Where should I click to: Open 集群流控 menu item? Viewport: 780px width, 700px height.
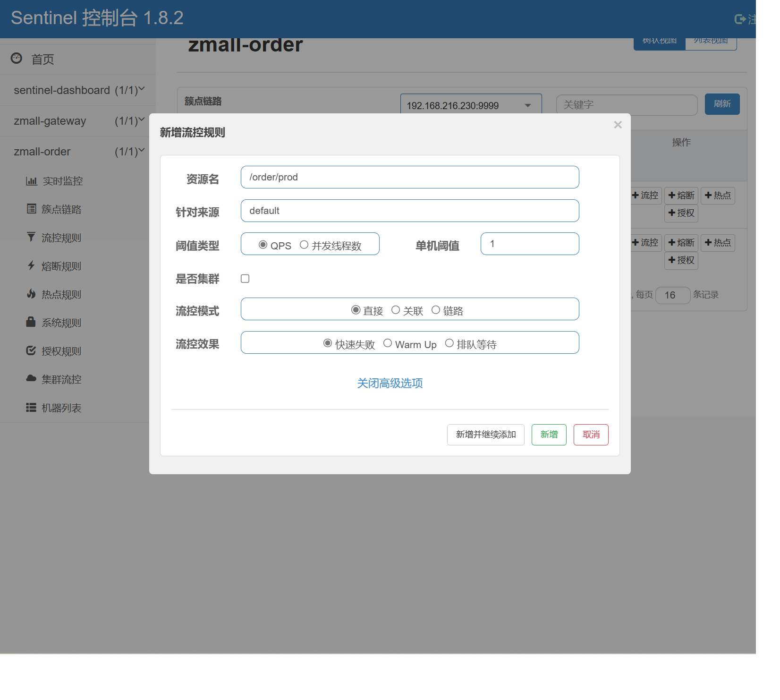61,379
